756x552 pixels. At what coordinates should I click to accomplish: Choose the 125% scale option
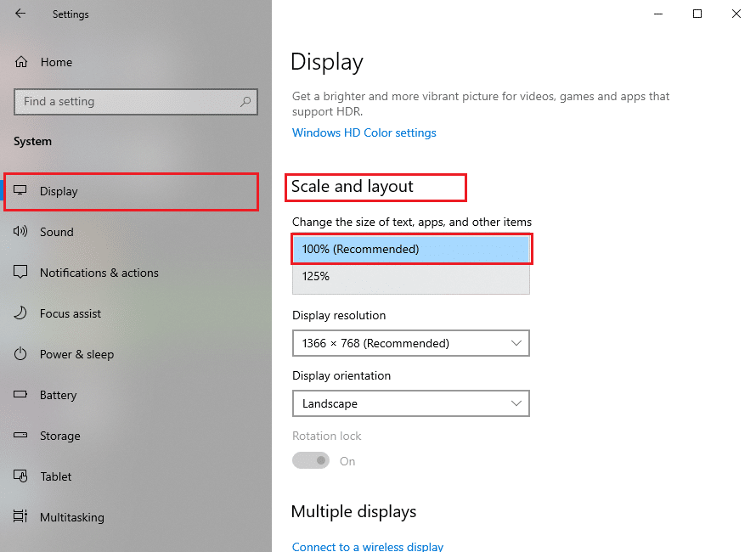(x=410, y=277)
